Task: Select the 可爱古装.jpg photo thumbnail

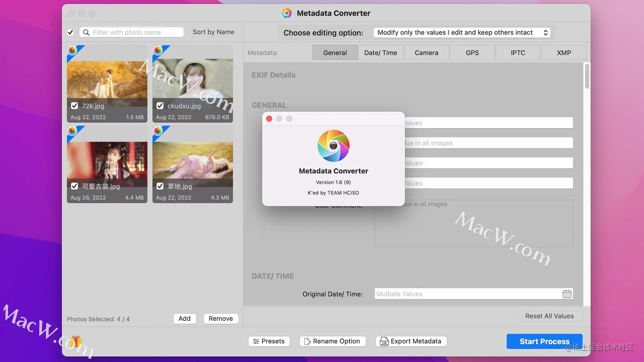Action: click(107, 164)
